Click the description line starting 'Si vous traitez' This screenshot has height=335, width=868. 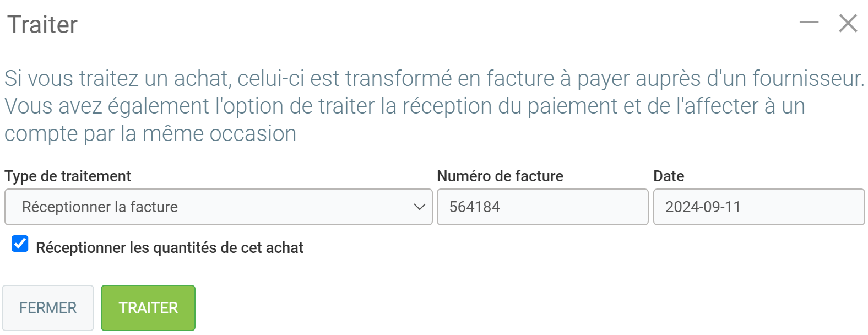click(434, 79)
